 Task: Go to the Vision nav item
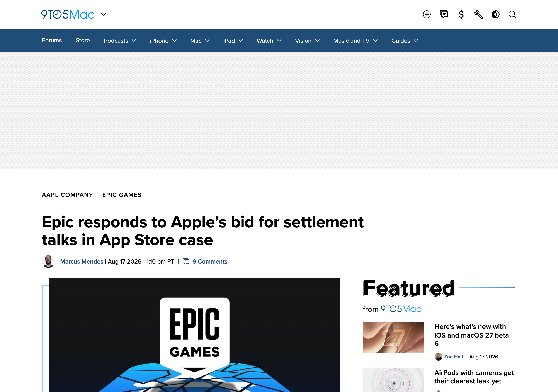[x=303, y=41]
